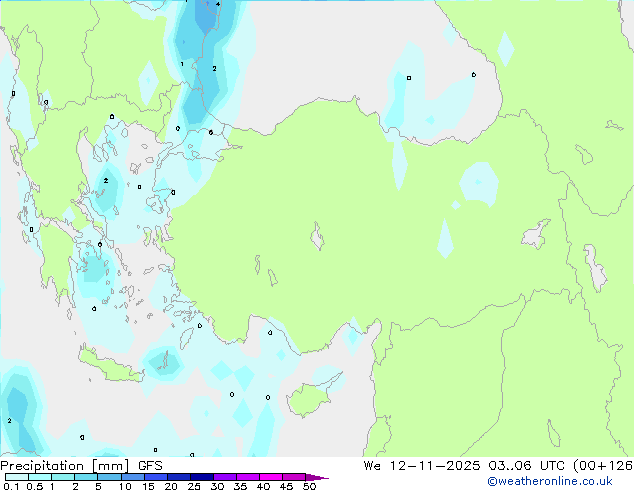
Task: Click the 20–25 mm legend swatch
Action: [x=179, y=477]
